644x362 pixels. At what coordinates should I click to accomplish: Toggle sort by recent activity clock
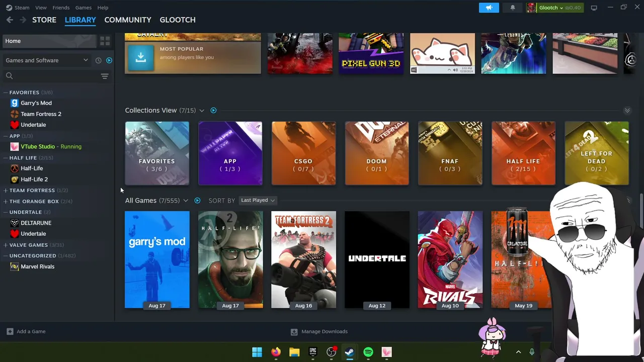point(99,60)
